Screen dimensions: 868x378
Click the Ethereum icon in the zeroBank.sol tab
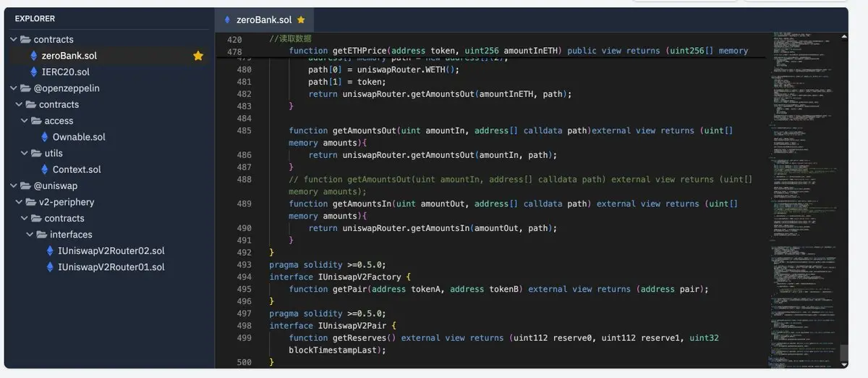click(228, 20)
